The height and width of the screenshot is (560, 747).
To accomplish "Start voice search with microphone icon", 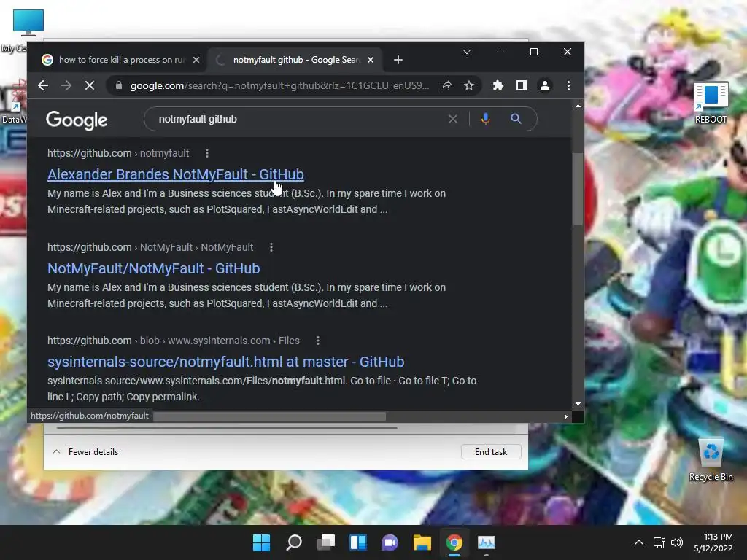I will (485, 119).
